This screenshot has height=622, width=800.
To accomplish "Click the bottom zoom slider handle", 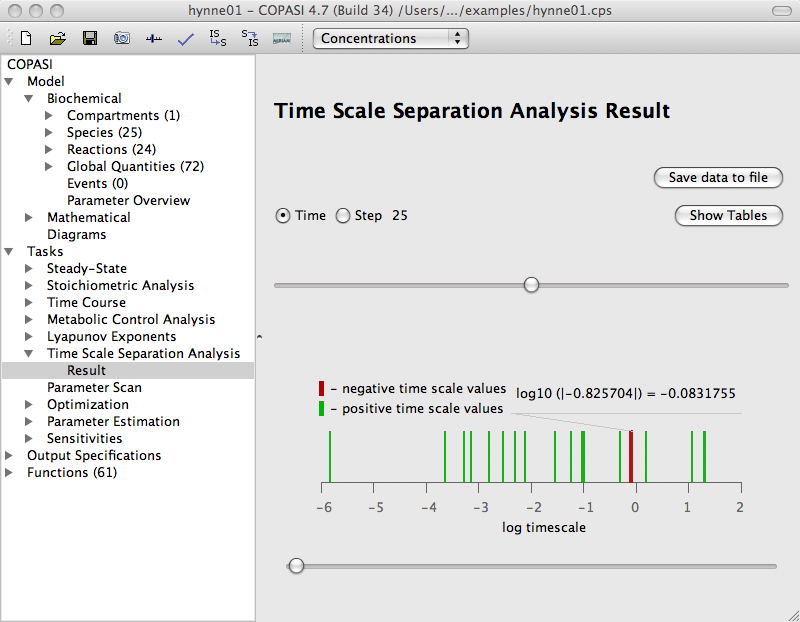I will click(x=296, y=565).
